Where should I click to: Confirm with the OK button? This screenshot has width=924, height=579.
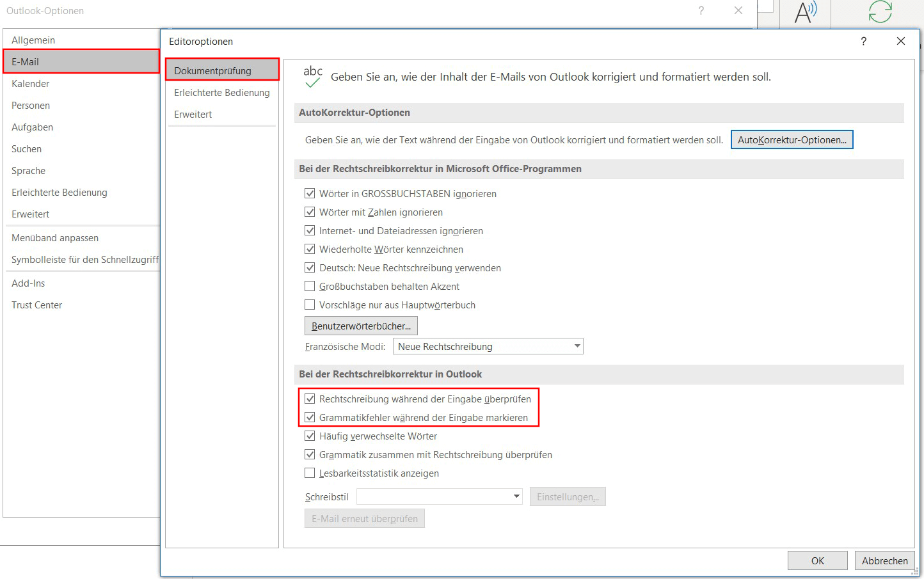tap(818, 560)
